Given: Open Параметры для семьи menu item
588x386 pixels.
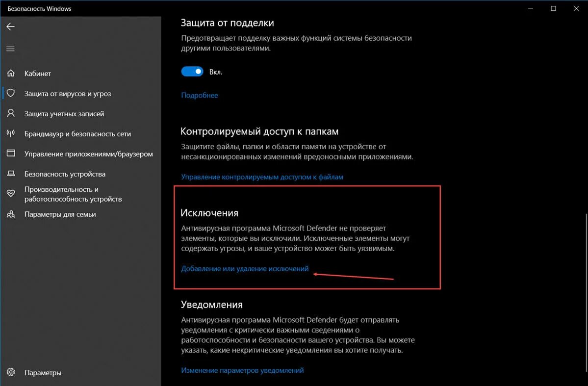Looking at the screenshot, I should click(60, 214).
